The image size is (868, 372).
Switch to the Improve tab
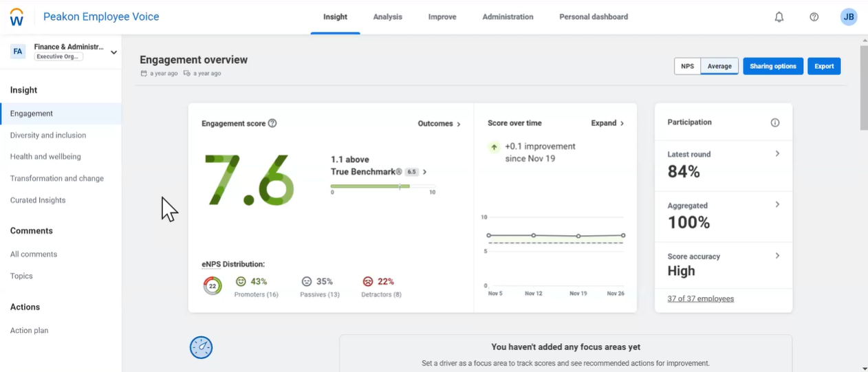point(442,17)
